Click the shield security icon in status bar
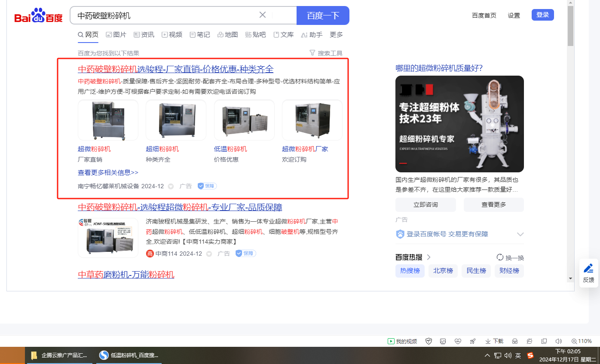600x364 pixels. 429,341
